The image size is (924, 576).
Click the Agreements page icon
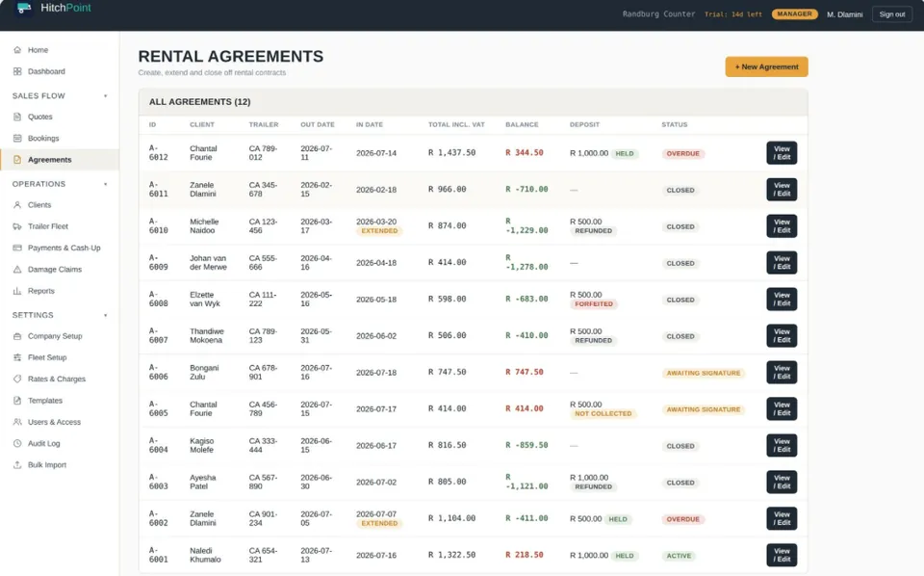click(17, 160)
